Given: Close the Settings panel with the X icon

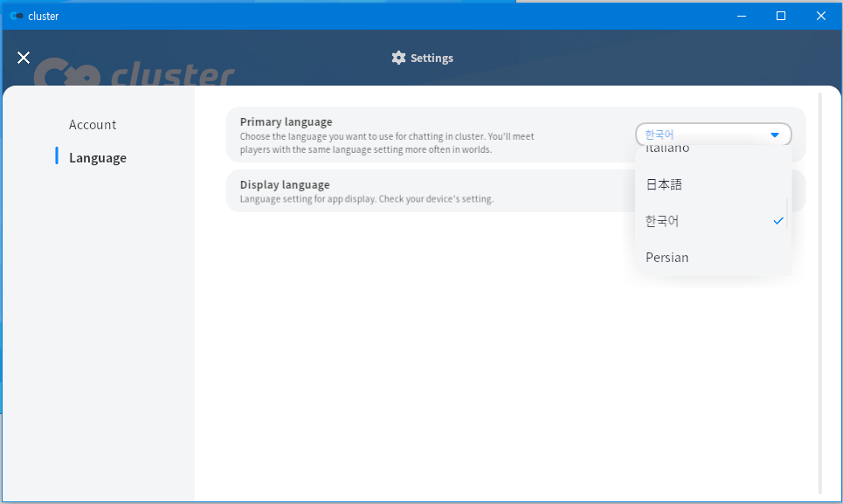Looking at the screenshot, I should point(23,58).
